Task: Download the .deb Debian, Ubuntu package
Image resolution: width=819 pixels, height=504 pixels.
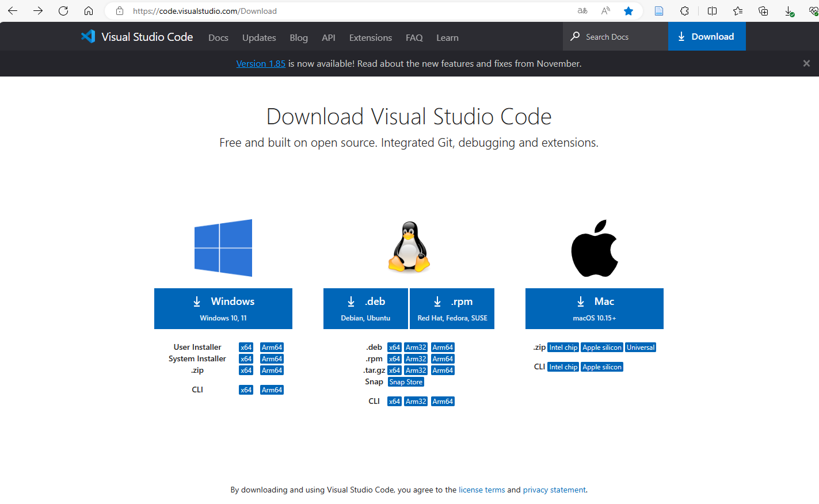Action: (x=365, y=308)
